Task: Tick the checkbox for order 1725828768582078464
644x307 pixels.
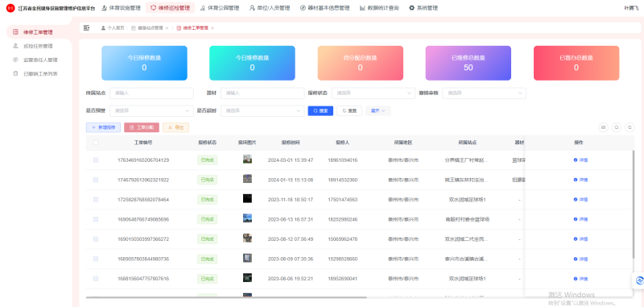Action: [96, 200]
